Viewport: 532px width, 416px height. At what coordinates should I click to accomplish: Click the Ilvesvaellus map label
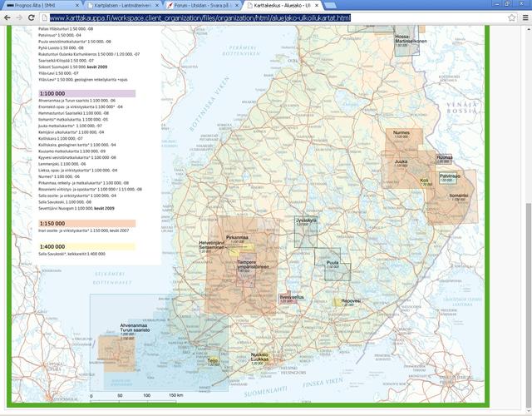click(292, 297)
